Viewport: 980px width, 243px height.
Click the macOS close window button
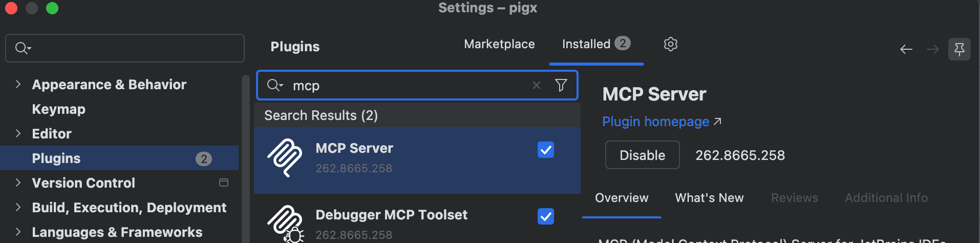[11, 8]
